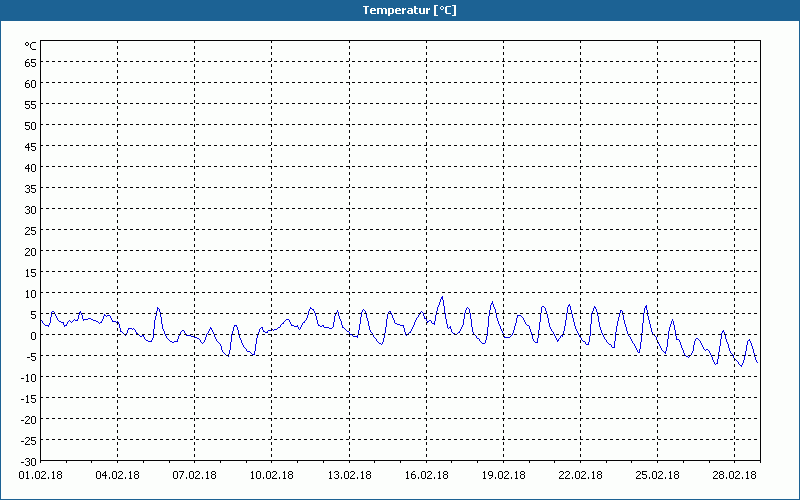This screenshot has width=800, height=500.
Task: Click the 22.02.18 date label
Action: pos(579,476)
